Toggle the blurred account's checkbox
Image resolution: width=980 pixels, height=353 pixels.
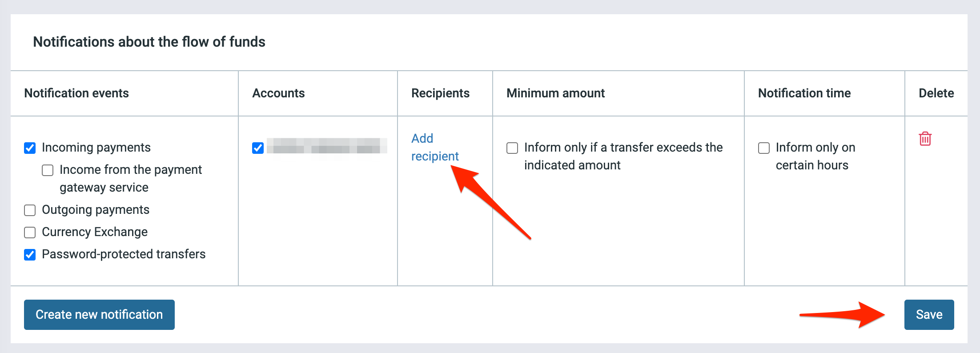click(x=258, y=148)
